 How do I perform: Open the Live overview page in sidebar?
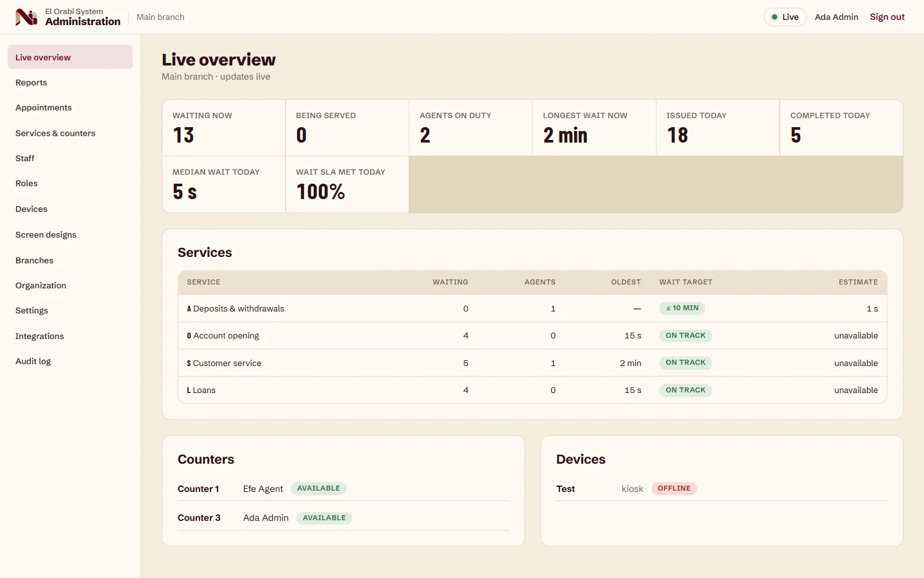[x=70, y=57]
